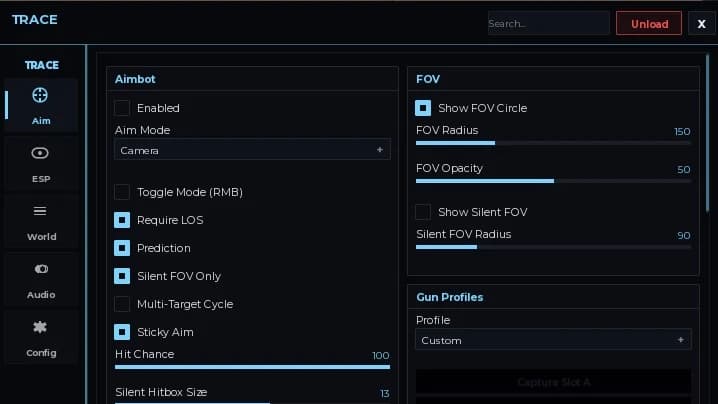Select the World hamburger-lines icon
Image resolution: width=718 pixels, height=404 pixels.
coord(40,211)
